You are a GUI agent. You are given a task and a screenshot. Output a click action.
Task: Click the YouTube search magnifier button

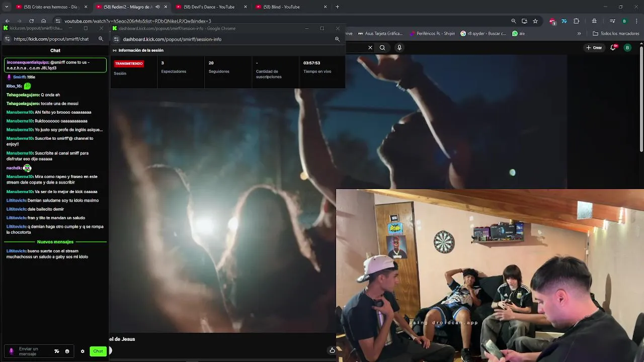pyautogui.click(x=382, y=48)
